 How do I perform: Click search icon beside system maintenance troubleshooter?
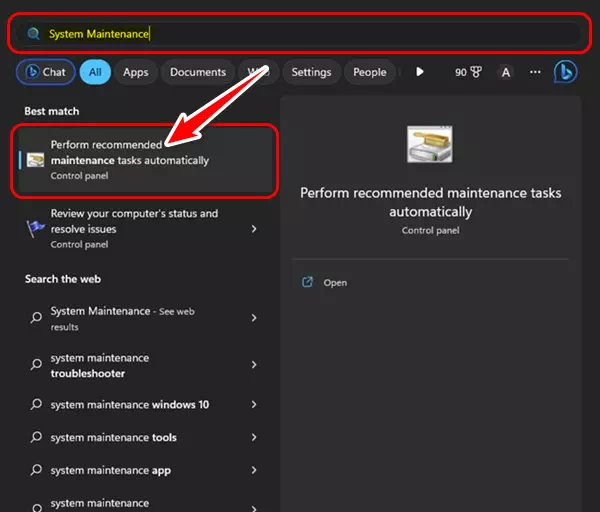coord(36,364)
